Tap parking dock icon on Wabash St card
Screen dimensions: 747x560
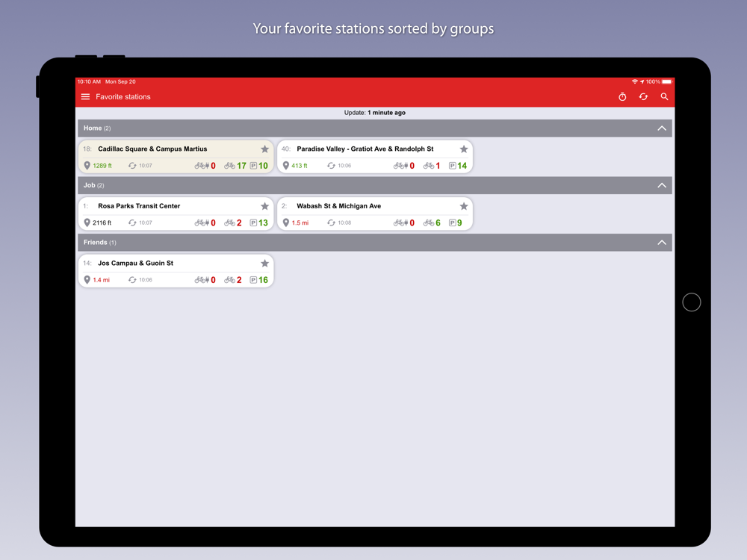(x=453, y=223)
